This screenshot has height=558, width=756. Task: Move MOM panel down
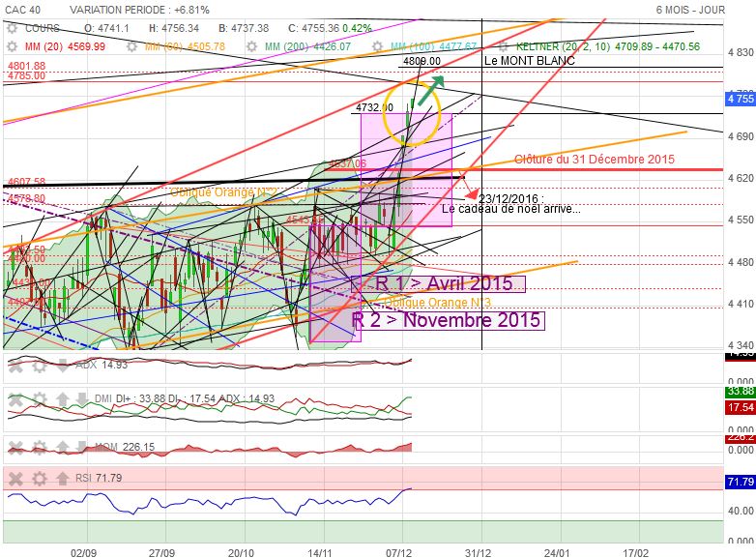[x=82, y=447]
